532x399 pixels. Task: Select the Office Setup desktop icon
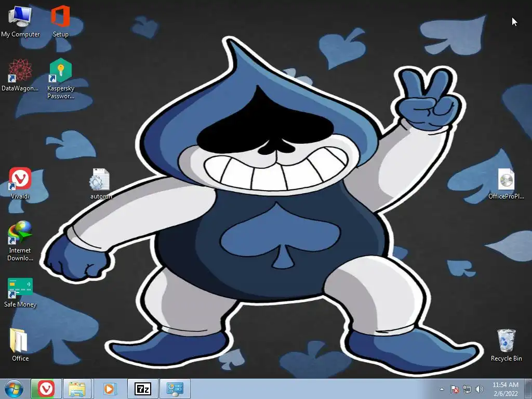(x=60, y=21)
